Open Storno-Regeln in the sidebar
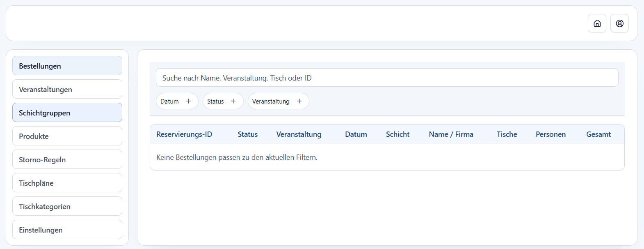 (67, 159)
